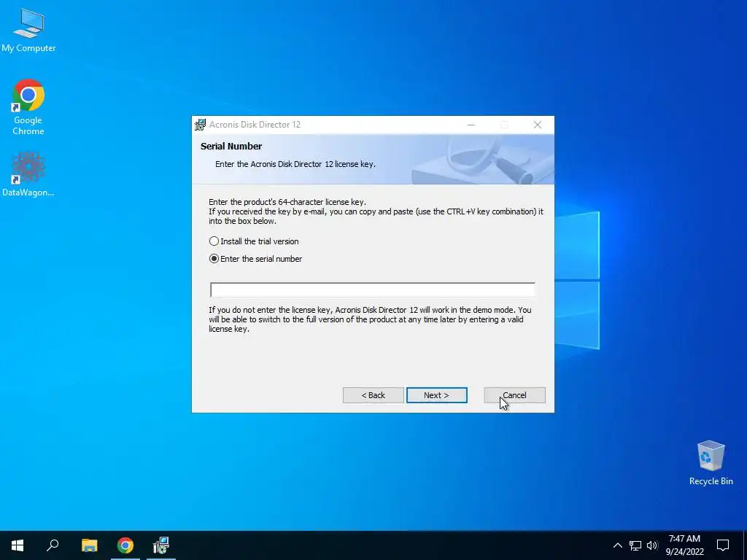Open the volume speaker tray icon

pos(652,545)
